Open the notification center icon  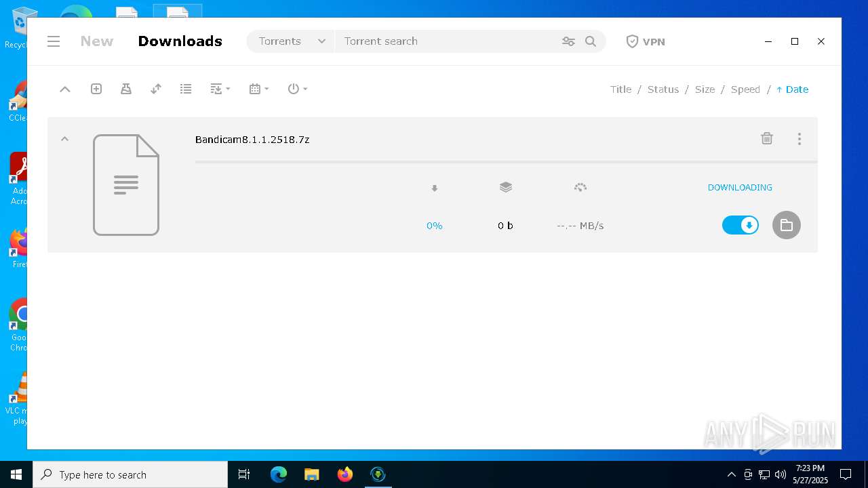[846, 474]
